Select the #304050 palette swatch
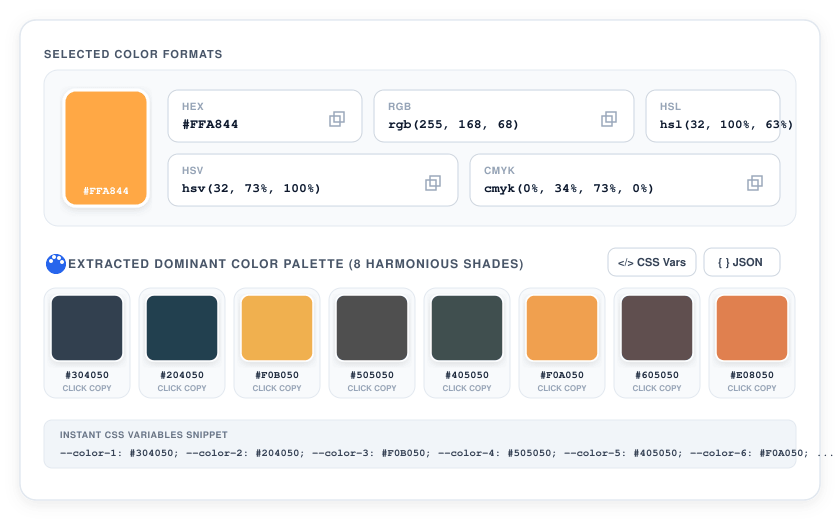840x520 pixels. [87, 328]
